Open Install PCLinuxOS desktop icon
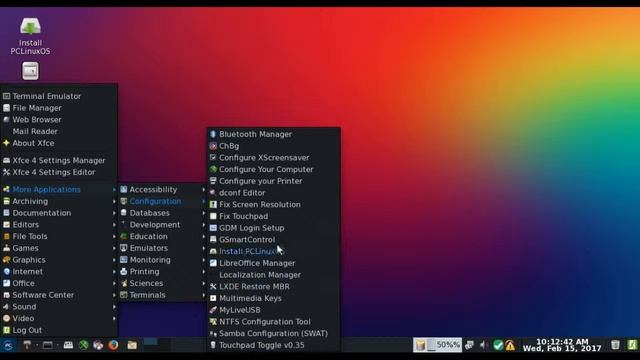The image size is (640, 360). coord(30,36)
